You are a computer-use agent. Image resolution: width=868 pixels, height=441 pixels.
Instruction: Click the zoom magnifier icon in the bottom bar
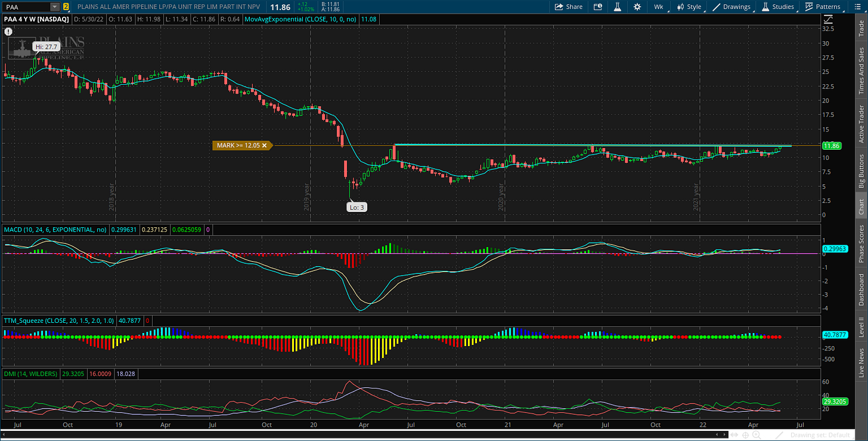click(x=755, y=435)
